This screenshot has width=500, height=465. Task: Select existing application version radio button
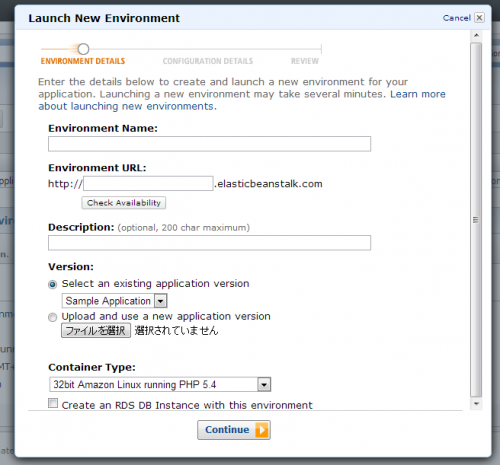point(53,284)
